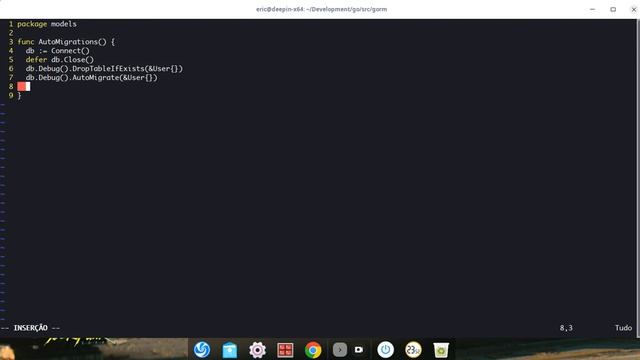Minimize the terminal window
The height and width of the screenshot is (360, 640).
pos(592,9)
